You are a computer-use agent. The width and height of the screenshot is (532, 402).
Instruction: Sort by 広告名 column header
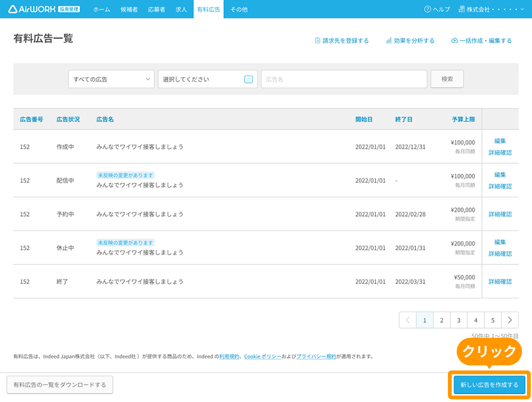coord(105,119)
